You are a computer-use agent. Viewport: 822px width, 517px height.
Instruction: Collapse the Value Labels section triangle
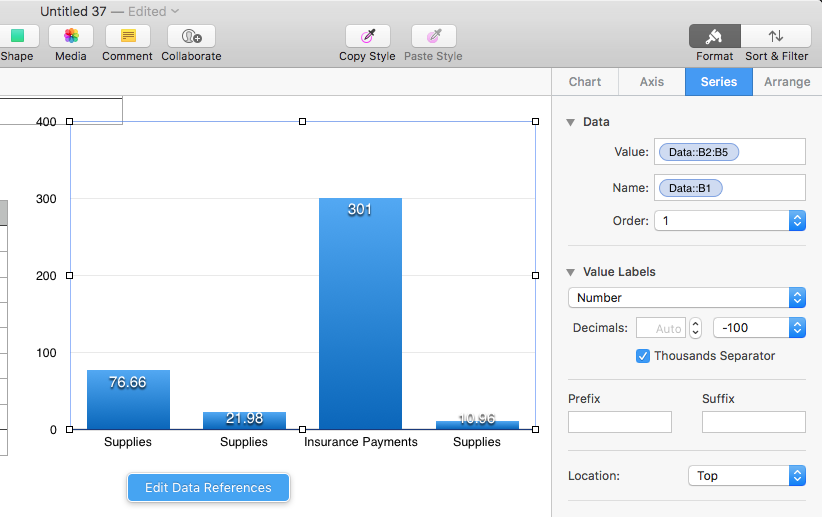pos(571,272)
